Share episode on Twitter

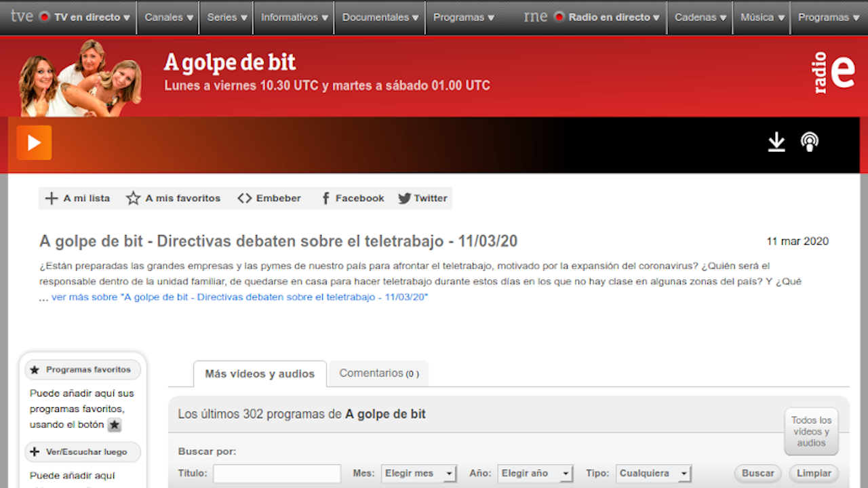tap(422, 199)
